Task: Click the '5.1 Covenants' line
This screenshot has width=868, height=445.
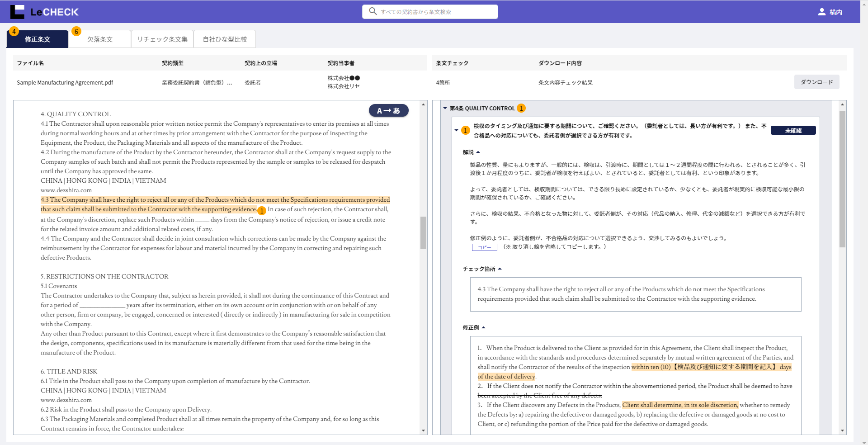Action: pyautogui.click(x=59, y=286)
